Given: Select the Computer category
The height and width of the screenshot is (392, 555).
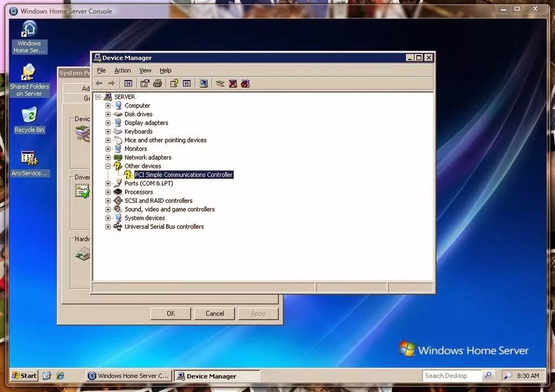Looking at the screenshot, I should pos(137,106).
